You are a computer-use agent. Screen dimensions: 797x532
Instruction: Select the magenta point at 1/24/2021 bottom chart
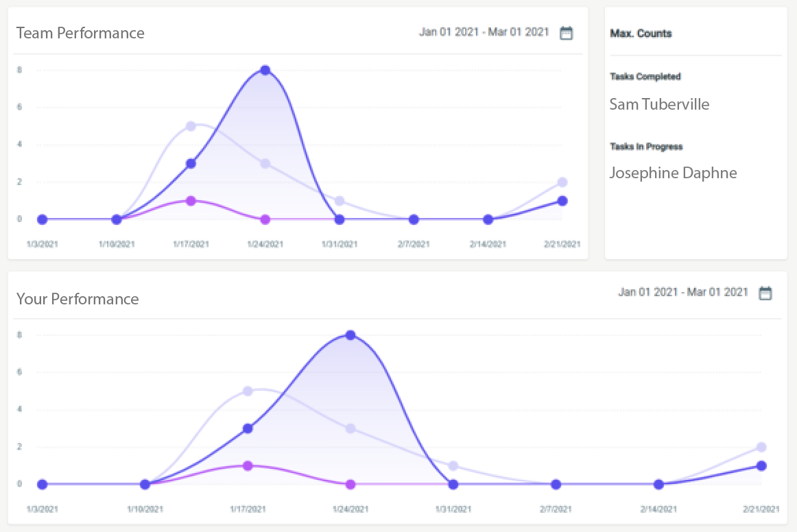[x=350, y=485]
